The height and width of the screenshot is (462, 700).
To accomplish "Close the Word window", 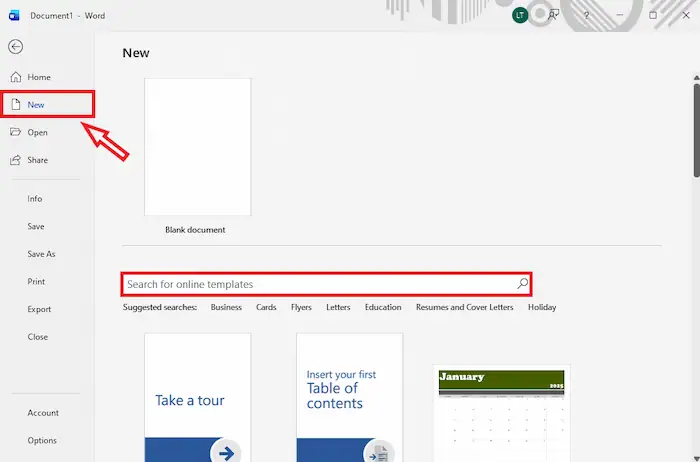I will (686, 15).
